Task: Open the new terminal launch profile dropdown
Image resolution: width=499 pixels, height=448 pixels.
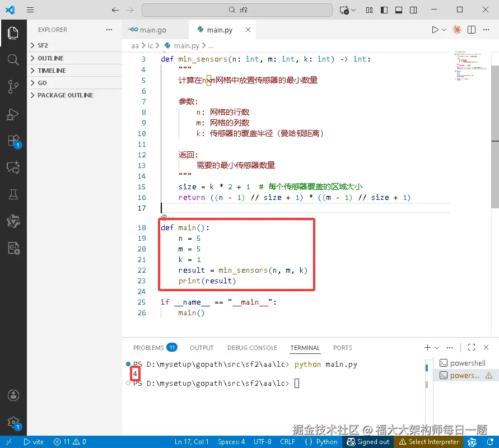Action: (x=437, y=347)
